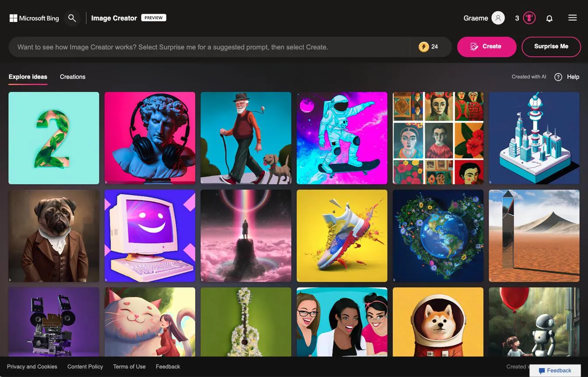588x377 pixels.
Task: Open the flower guitar image
Action: (246, 322)
